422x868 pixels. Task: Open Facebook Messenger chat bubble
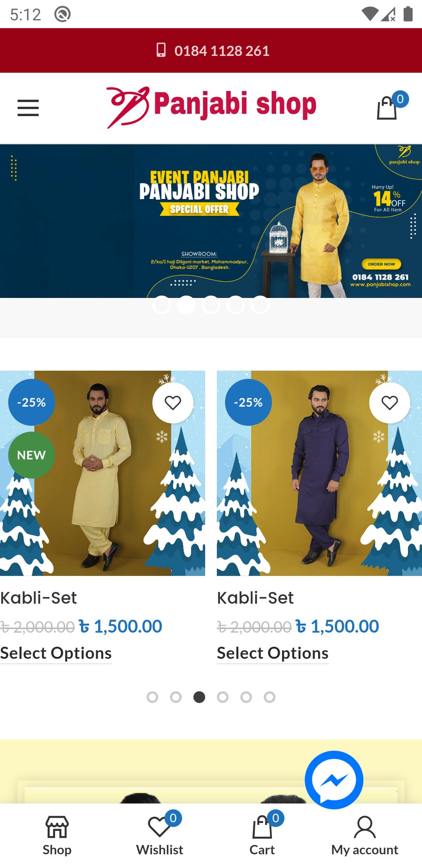click(x=334, y=780)
